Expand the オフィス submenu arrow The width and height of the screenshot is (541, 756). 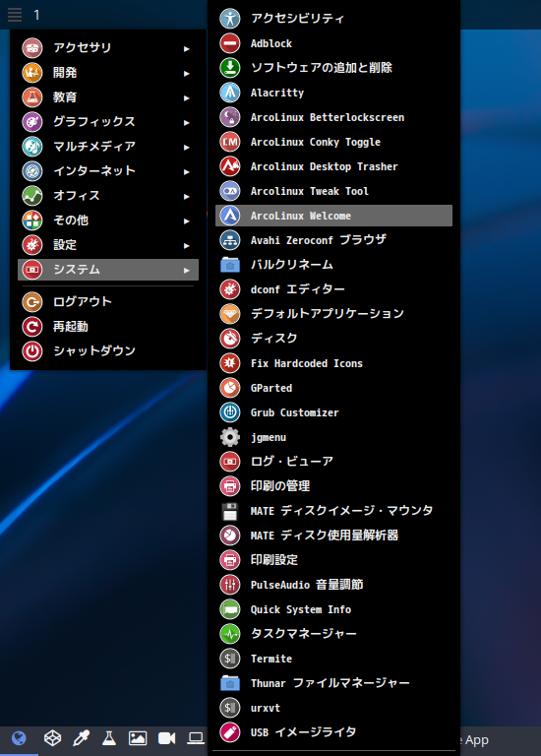pyautogui.click(x=187, y=196)
